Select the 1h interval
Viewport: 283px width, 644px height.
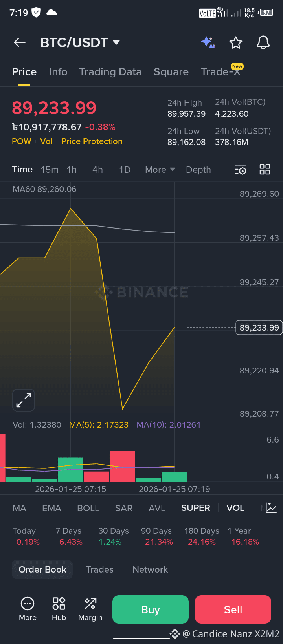tap(72, 170)
